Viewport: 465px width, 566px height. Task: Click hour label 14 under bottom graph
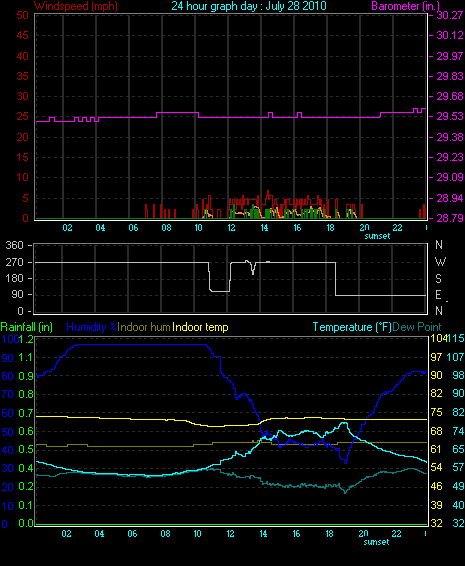coord(264,534)
